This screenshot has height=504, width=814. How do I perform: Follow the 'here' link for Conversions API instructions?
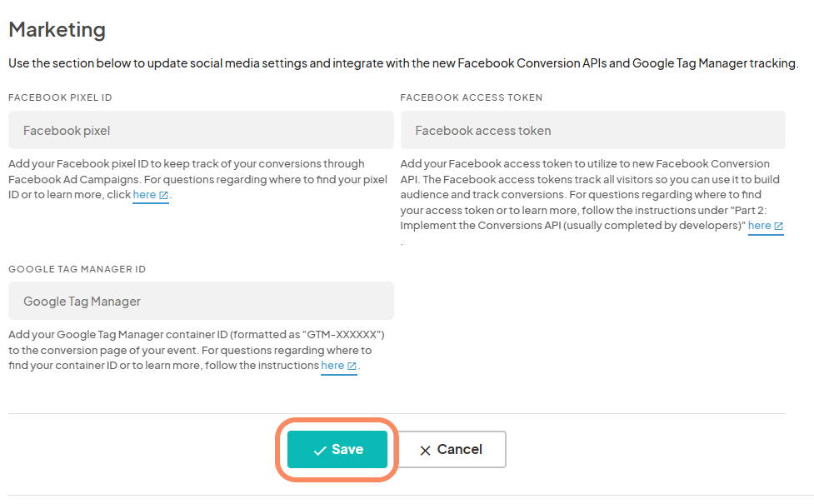coord(759,226)
